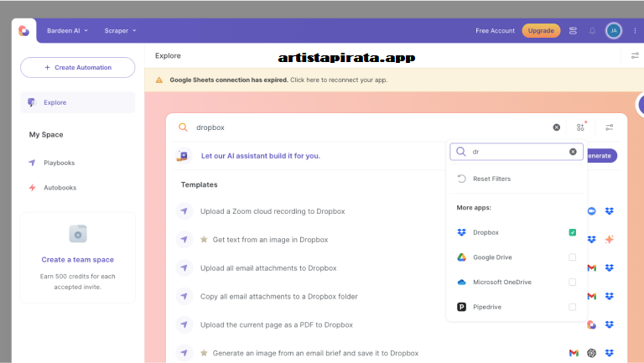Screen dimensions: 644x363
Task: Click the Bardeen logo icon
Action: click(x=23, y=31)
